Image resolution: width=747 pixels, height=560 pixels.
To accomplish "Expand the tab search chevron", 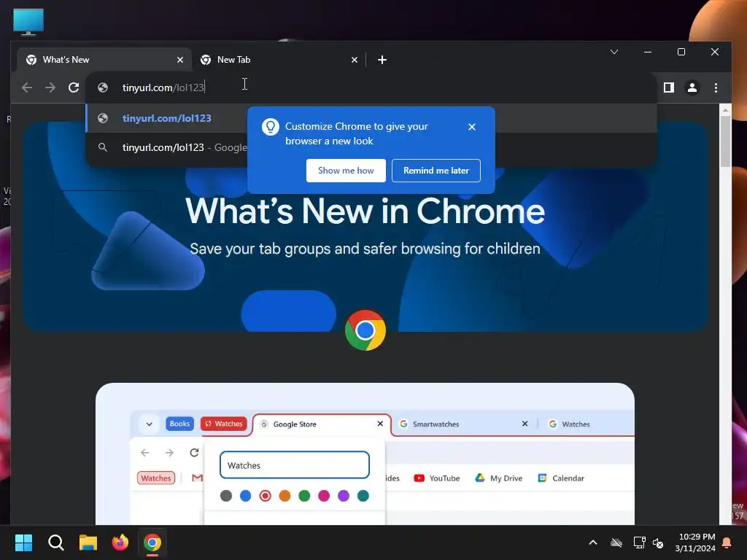I will click(614, 52).
